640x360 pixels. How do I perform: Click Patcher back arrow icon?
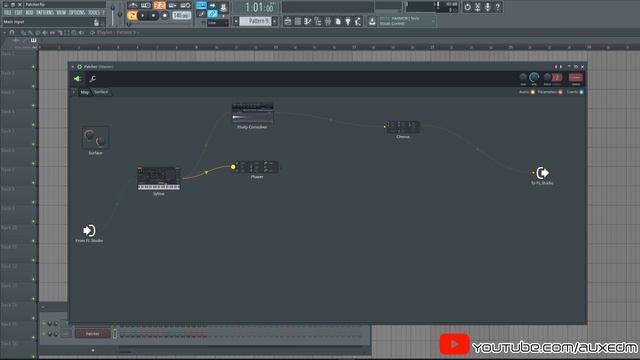click(x=77, y=79)
